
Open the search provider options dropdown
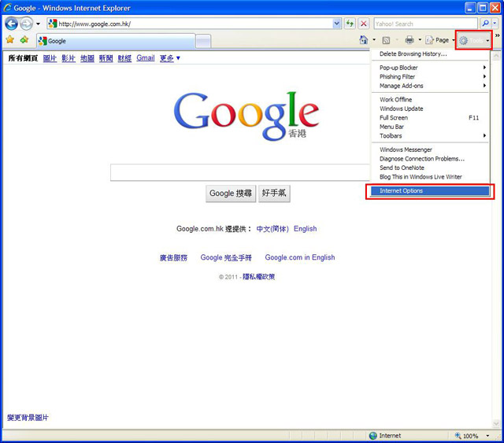495,24
